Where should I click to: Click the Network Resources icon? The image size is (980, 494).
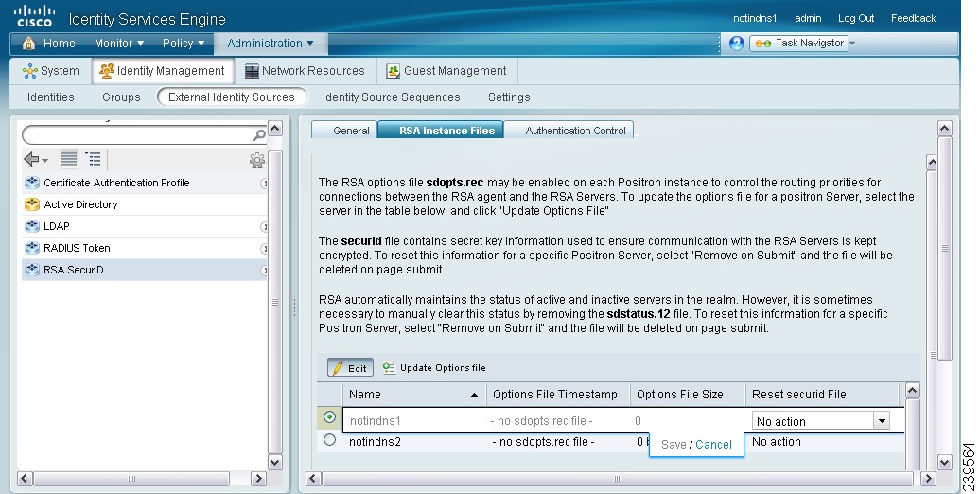[252, 71]
